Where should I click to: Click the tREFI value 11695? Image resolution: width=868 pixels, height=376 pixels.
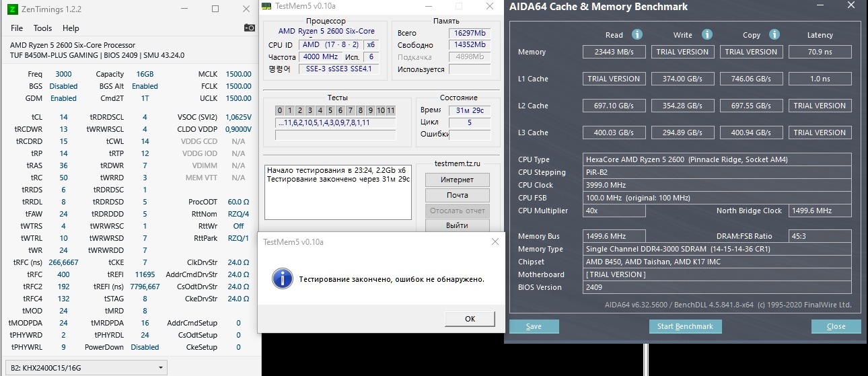point(145,274)
